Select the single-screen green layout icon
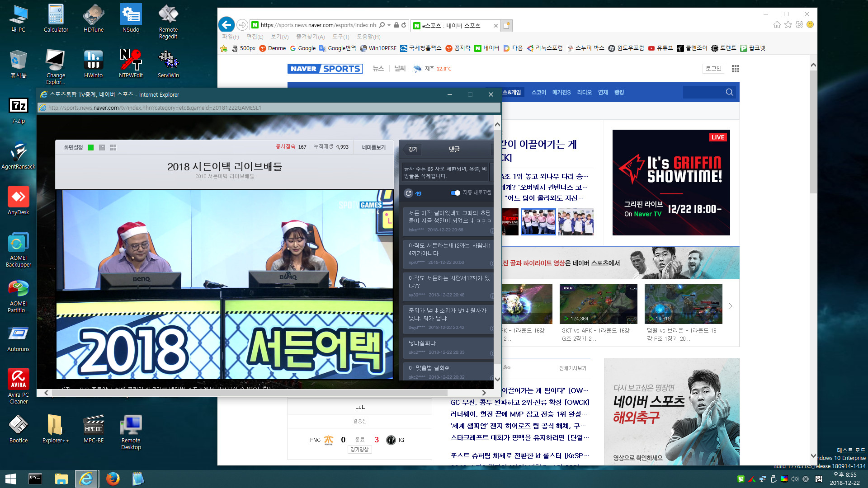868x488 pixels. [x=90, y=147]
